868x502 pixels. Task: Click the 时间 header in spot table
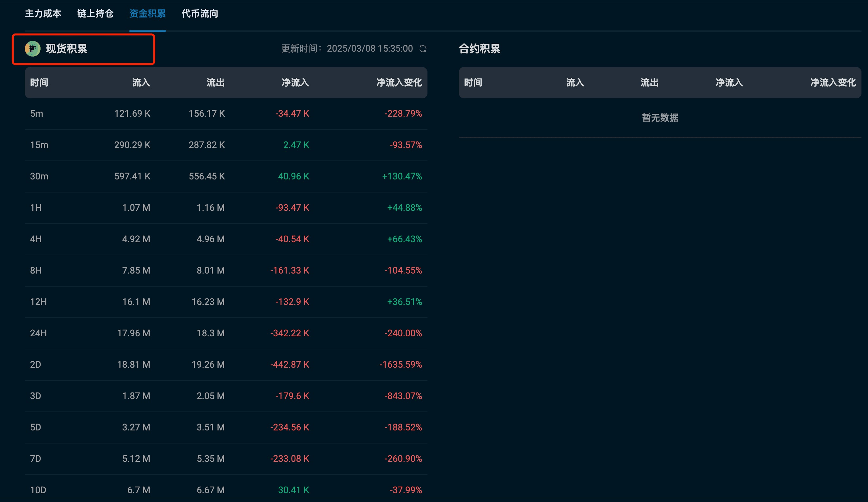(x=39, y=82)
